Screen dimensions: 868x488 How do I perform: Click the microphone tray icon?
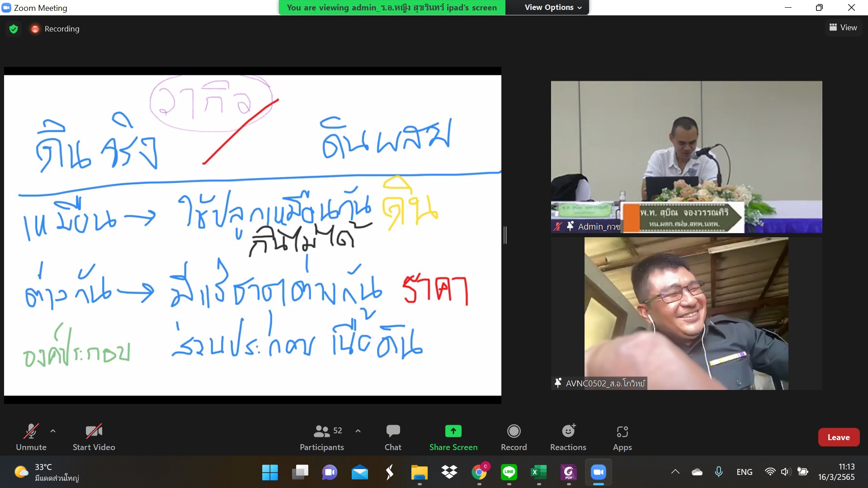coord(718,472)
